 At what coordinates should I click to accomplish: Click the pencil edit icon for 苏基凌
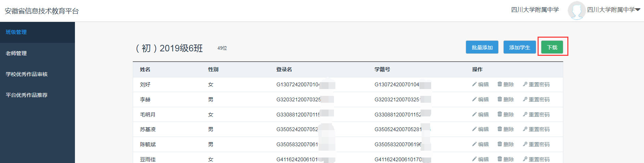tap(474, 129)
